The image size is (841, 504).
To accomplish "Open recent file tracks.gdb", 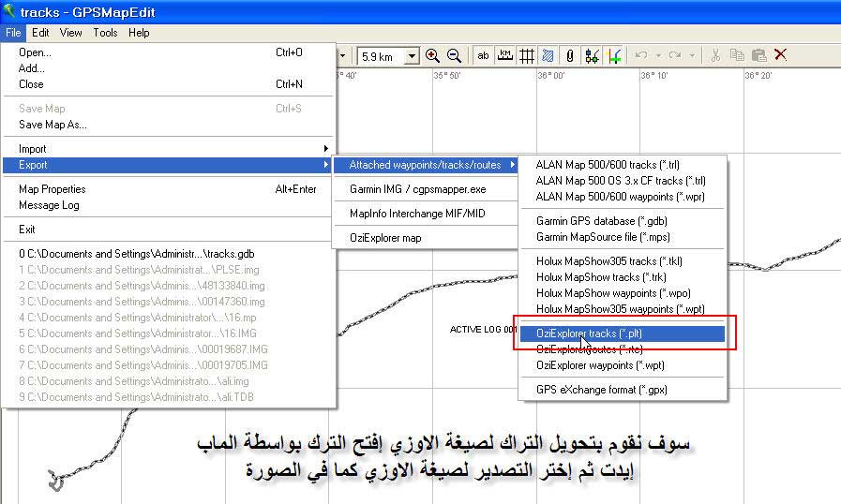I will (168, 254).
